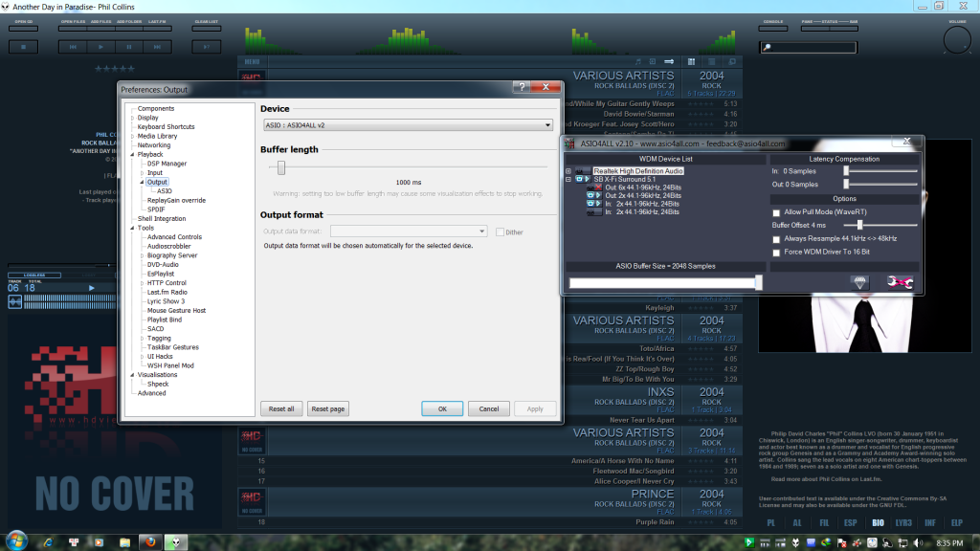Screen dimensions: 980x551
Task: Enable Always Resample 44.1kHz-48kHz checkbox
Action: click(x=776, y=239)
